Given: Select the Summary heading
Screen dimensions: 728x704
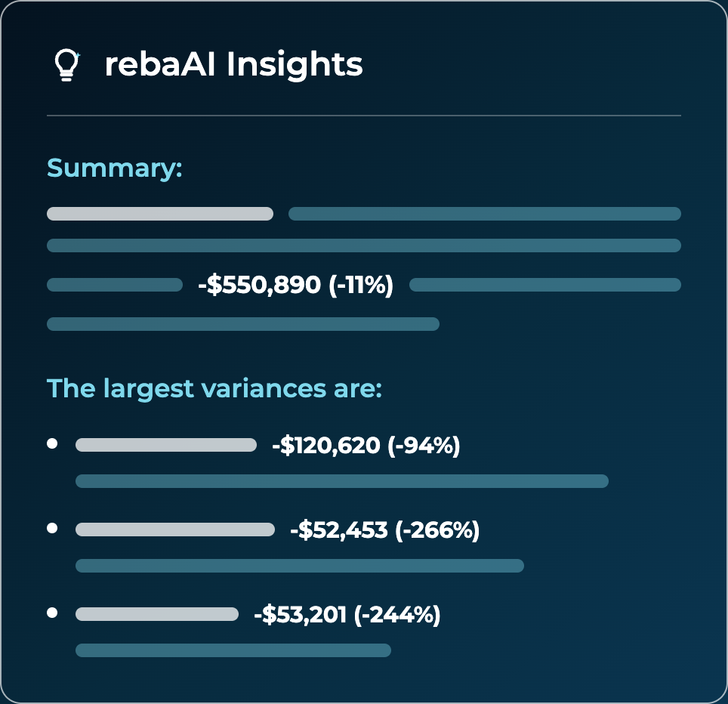Looking at the screenshot, I should 114,168.
